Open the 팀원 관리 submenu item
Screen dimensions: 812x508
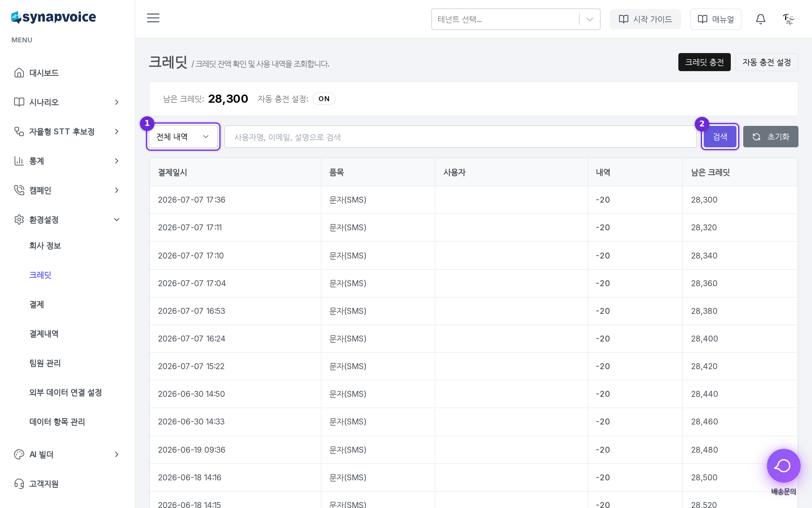point(45,363)
